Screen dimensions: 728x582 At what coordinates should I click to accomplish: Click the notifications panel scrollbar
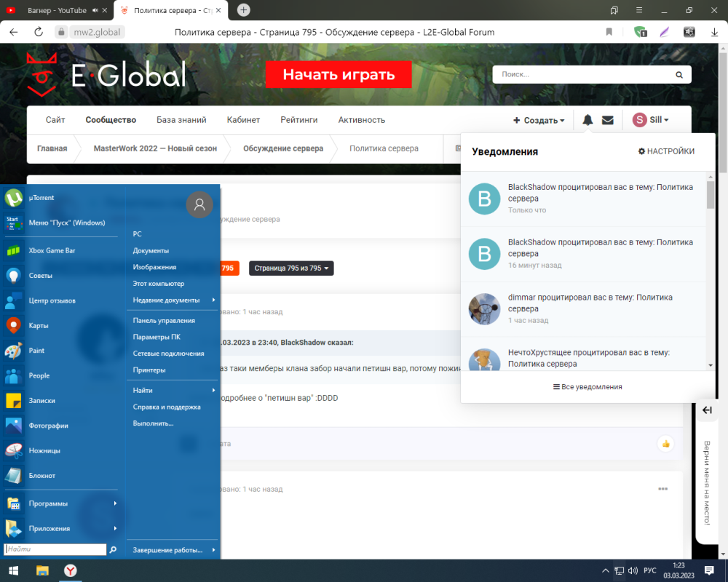pos(711,195)
